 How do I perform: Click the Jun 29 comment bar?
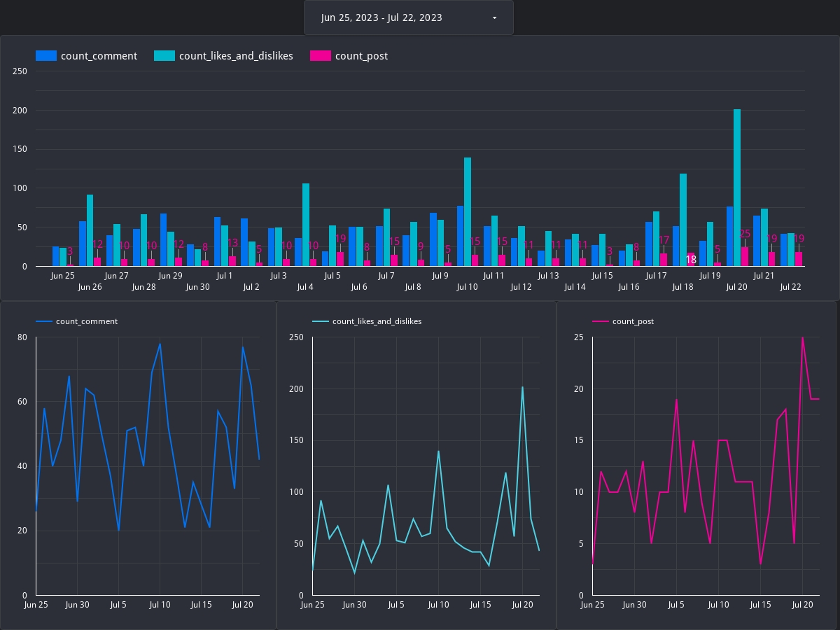pyautogui.click(x=164, y=240)
